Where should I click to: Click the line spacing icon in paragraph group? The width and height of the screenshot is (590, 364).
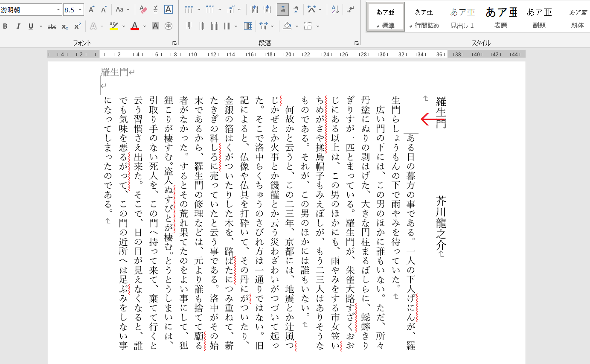click(263, 26)
